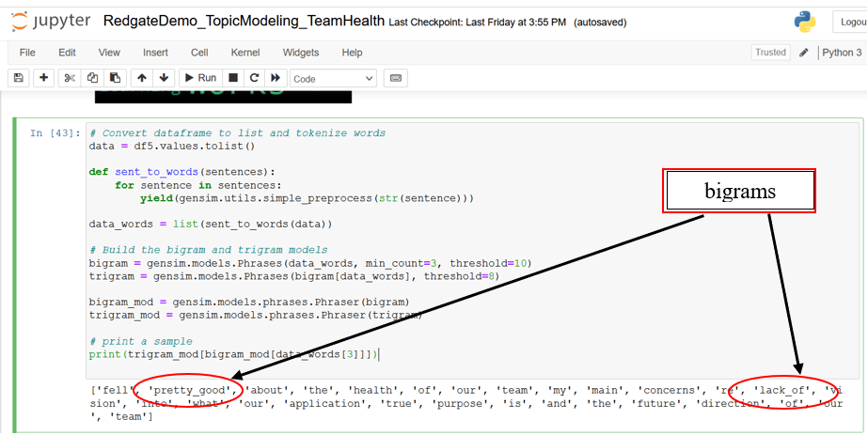Rename notebook RedgateDemo_TopicModeling_TeamHealth title

[244, 22]
